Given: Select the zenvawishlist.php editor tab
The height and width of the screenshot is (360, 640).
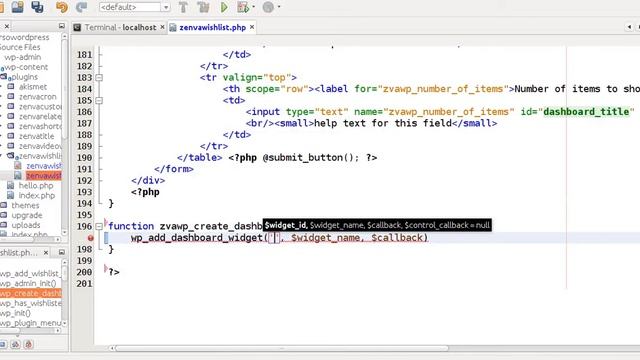Looking at the screenshot, I should (x=212, y=27).
